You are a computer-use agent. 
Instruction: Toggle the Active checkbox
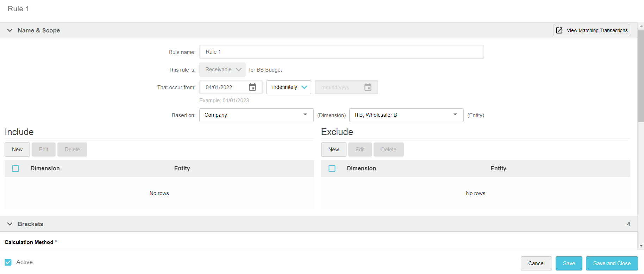pyautogui.click(x=8, y=262)
